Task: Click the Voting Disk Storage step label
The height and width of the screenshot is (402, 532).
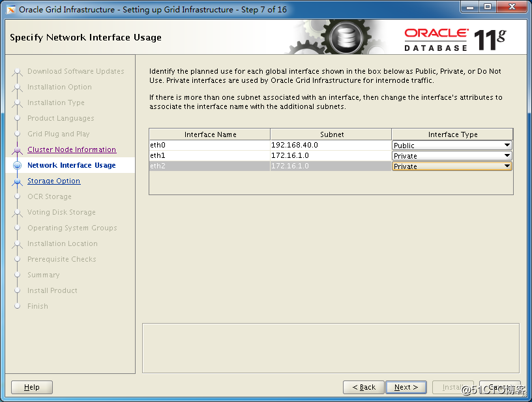Action: point(61,212)
